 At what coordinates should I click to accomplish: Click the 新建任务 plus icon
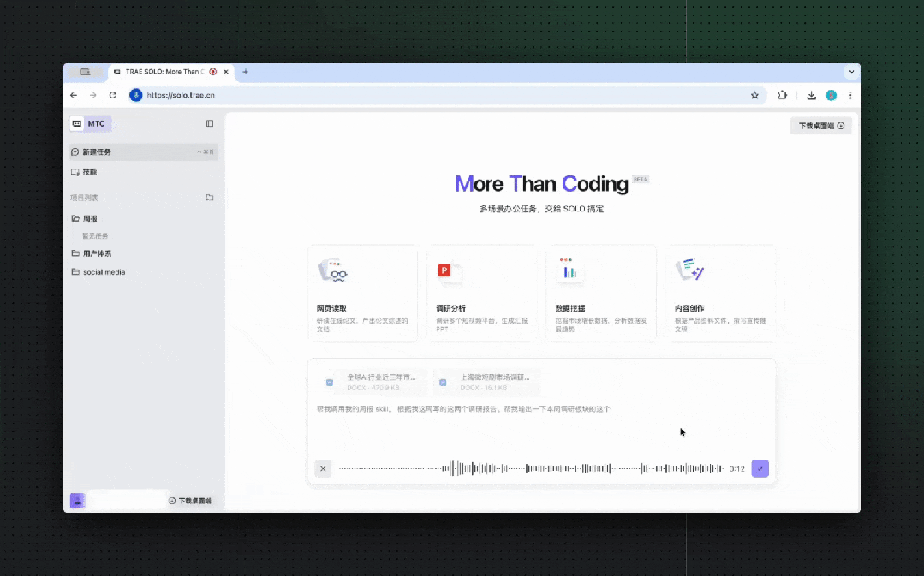click(x=75, y=152)
